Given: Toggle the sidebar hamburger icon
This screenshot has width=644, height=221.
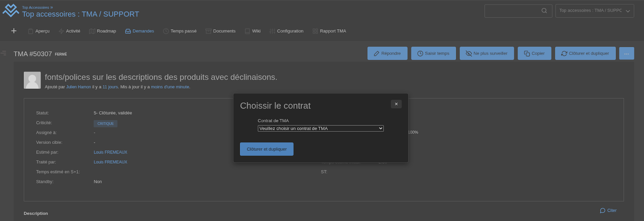Looking at the screenshot, I should (x=4, y=53).
